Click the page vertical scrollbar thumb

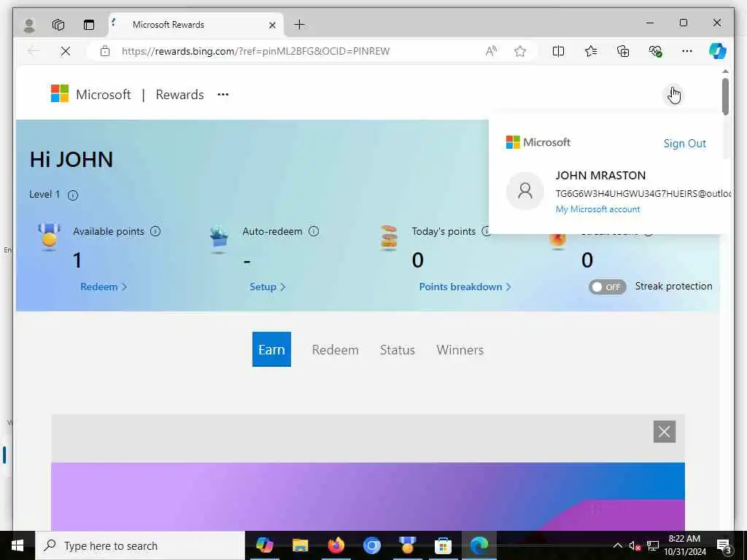(x=725, y=97)
